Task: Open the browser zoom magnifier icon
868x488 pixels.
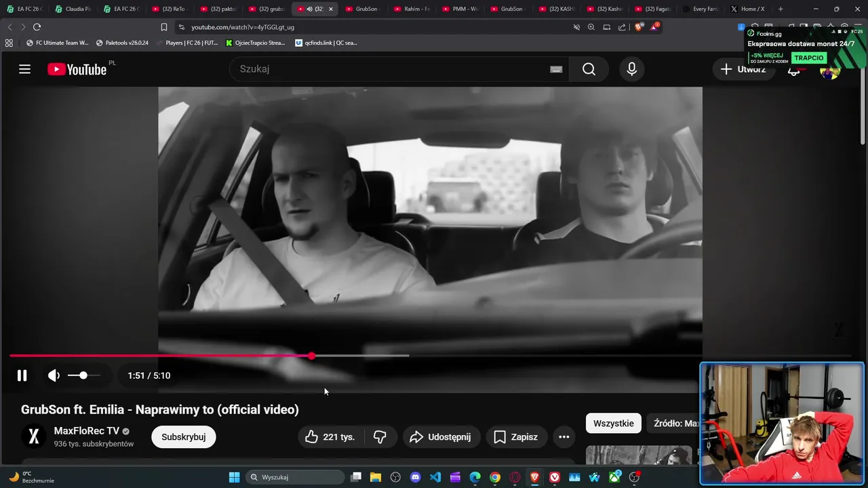Action: 591,27
